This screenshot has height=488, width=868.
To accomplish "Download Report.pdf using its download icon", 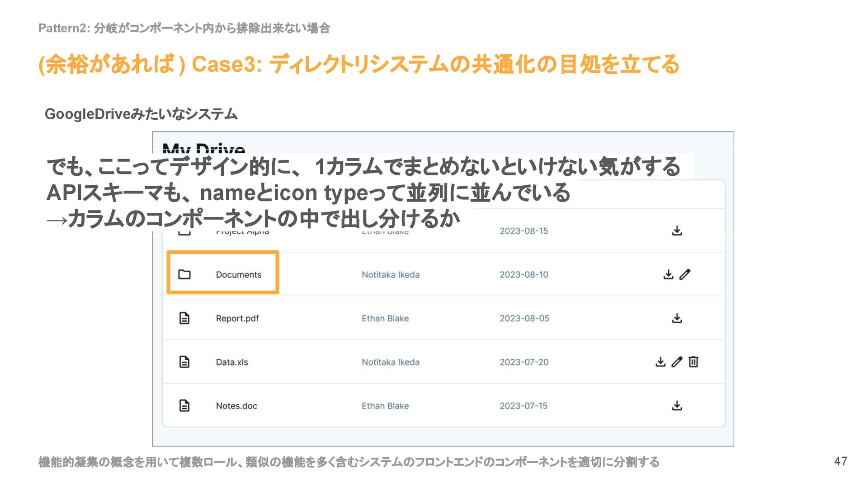I will pyautogui.click(x=677, y=318).
